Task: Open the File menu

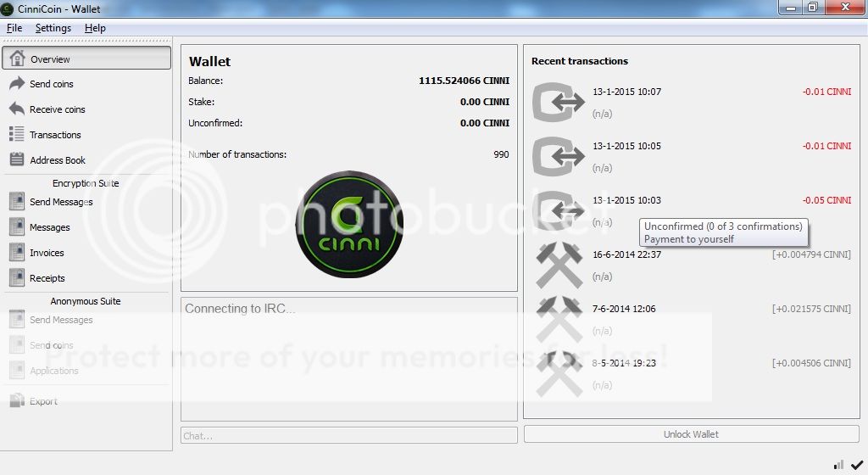Action: point(14,28)
